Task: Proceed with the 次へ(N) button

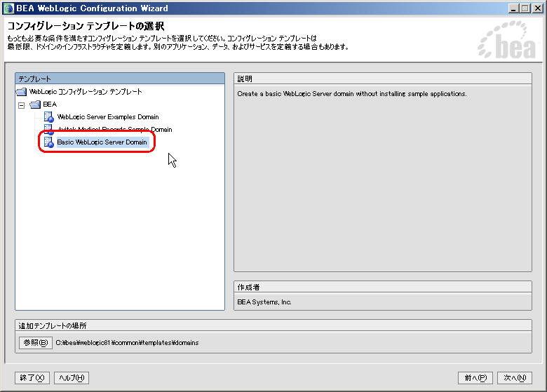Action: (x=515, y=378)
